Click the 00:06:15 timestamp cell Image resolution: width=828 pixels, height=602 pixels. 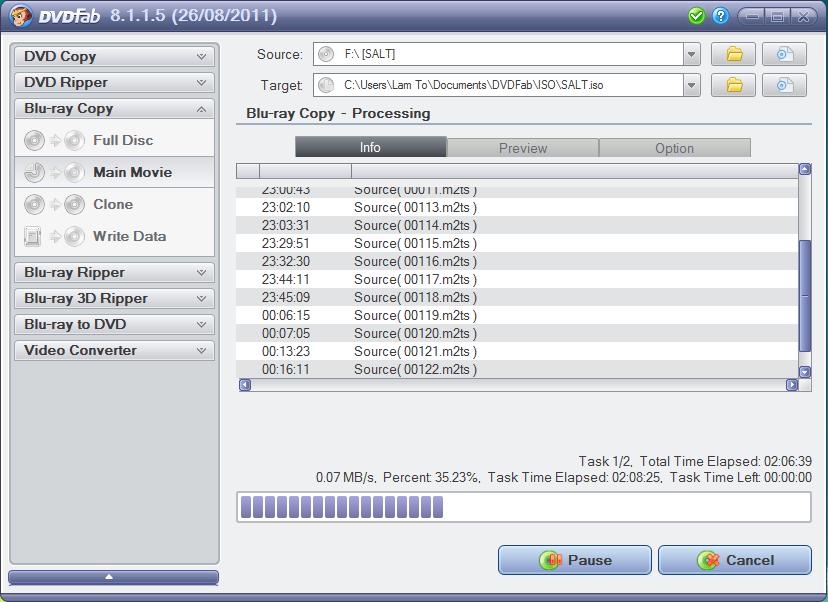pos(286,315)
